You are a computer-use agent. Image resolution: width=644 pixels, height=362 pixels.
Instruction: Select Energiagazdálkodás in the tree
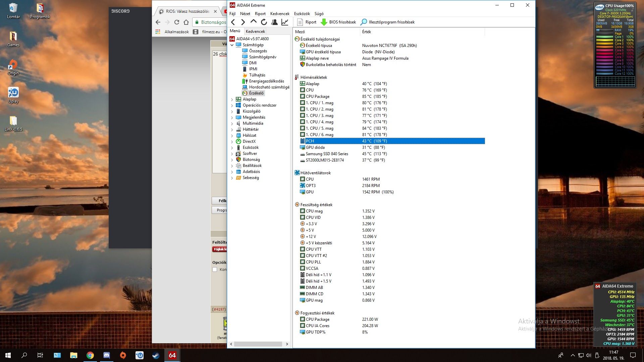[266, 81]
